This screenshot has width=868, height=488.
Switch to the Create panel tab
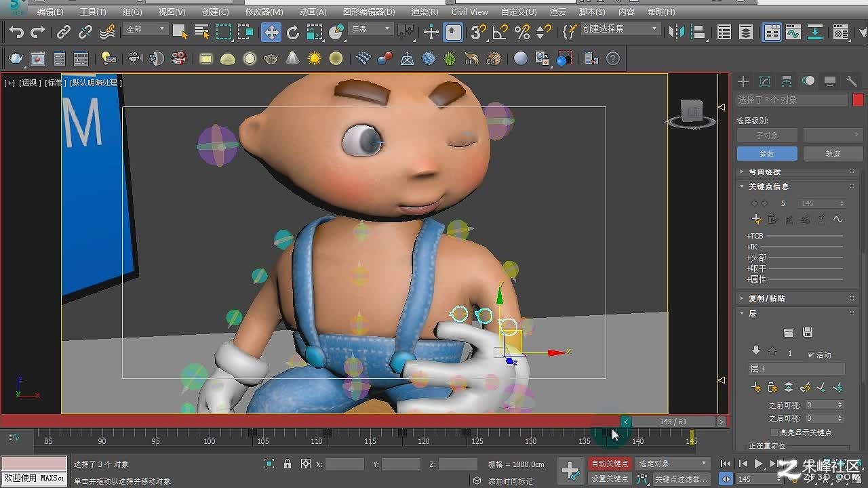[x=743, y=81]
